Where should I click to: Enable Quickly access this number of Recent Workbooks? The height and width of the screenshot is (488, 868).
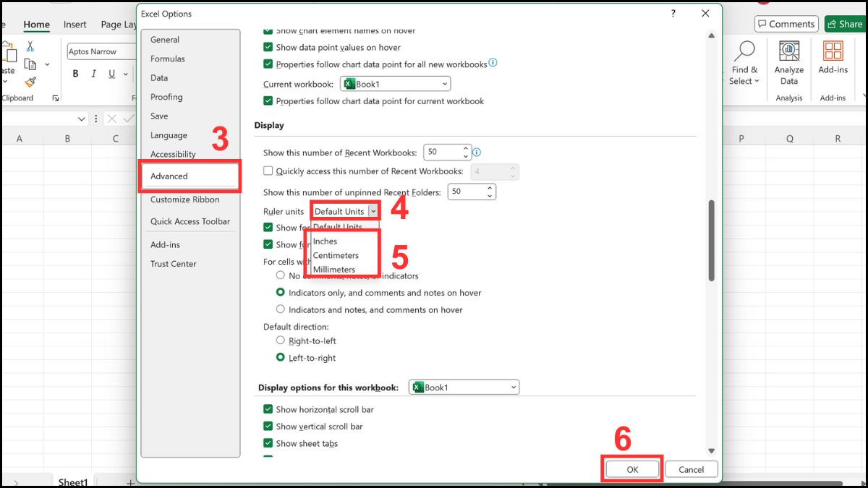tap(268, 171)
